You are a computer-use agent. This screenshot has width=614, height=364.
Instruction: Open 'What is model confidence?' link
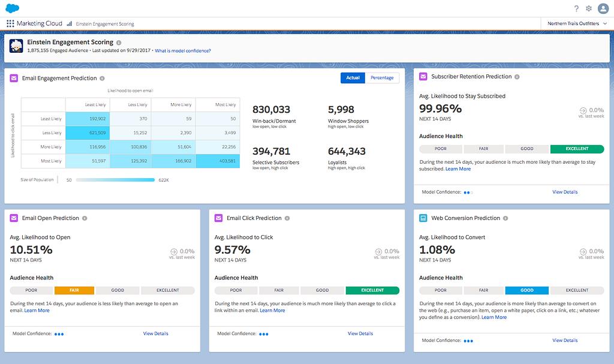[x=183, y=51]
